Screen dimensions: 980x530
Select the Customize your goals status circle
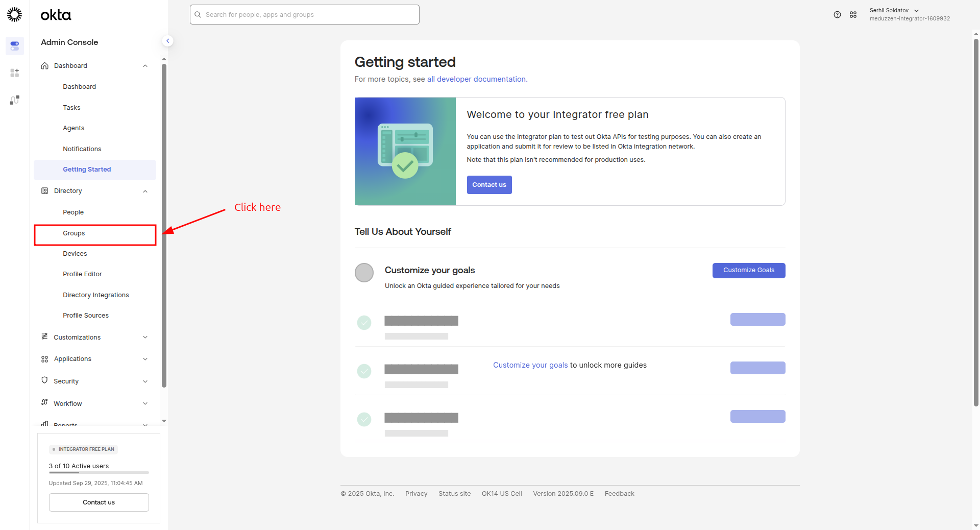(364, 273)
